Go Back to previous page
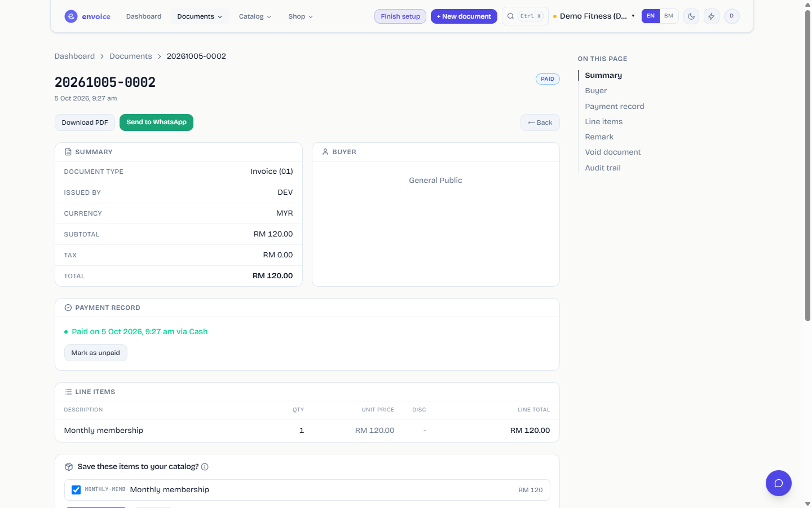 (x=540, y=122)
